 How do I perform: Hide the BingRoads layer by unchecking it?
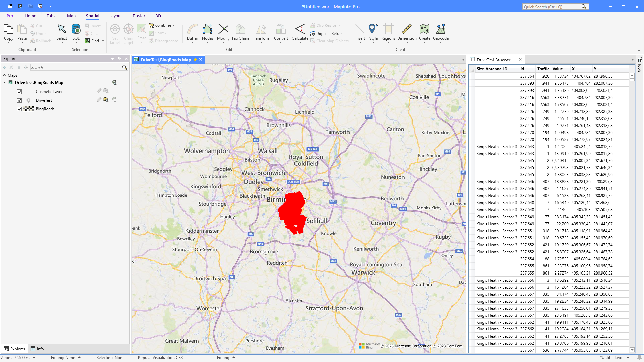[19, 109]
